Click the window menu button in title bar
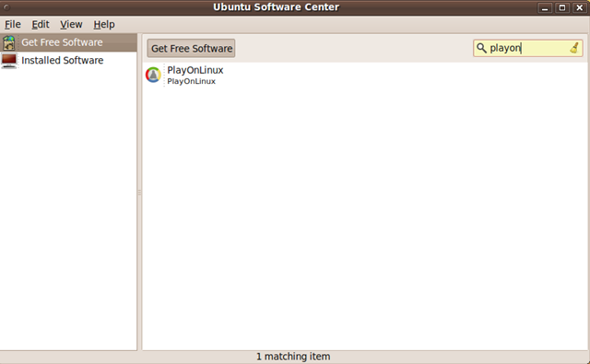Image resolution: width=590 pixels, height=364 pixels. (x=6, y=7)
